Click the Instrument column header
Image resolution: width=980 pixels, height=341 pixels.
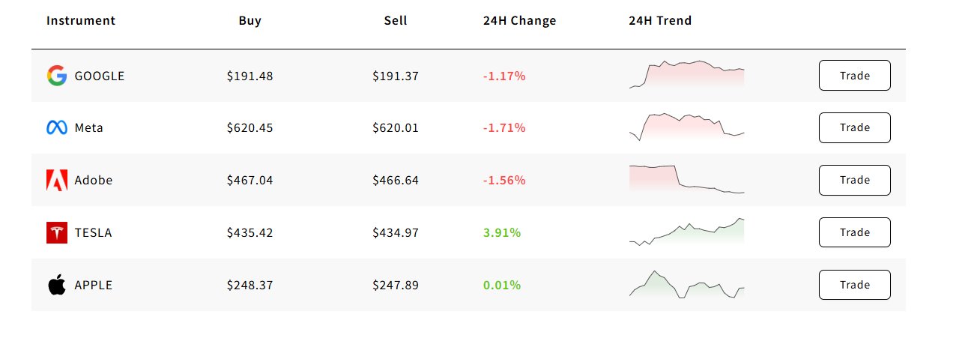point(81,21)
